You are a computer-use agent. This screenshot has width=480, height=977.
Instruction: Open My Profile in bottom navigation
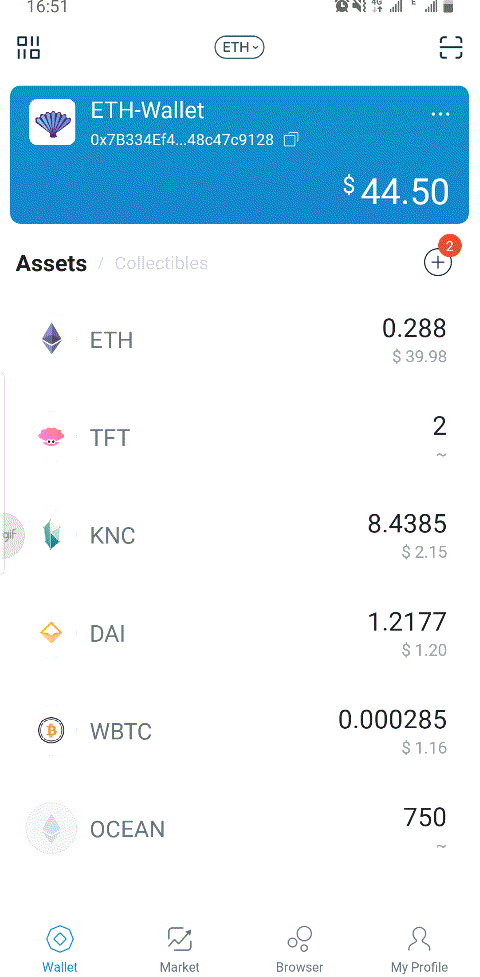[420, 950]
